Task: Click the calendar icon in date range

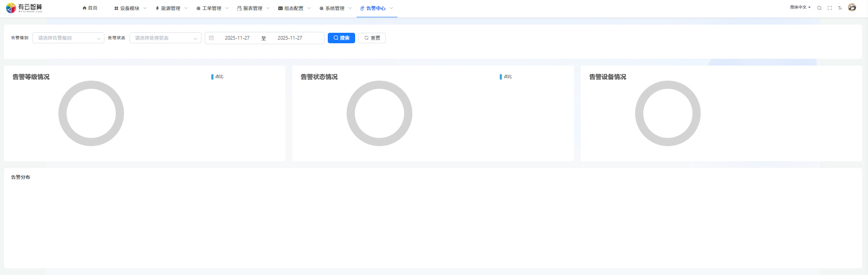Action: 212,38
